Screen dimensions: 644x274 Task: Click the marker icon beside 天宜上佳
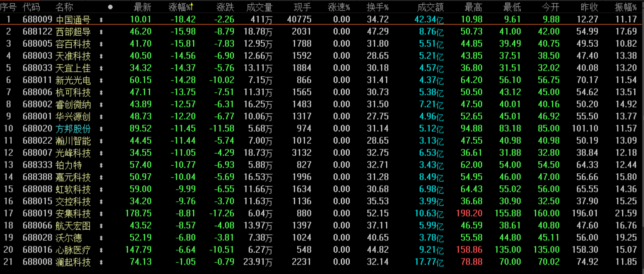[101, 68]
